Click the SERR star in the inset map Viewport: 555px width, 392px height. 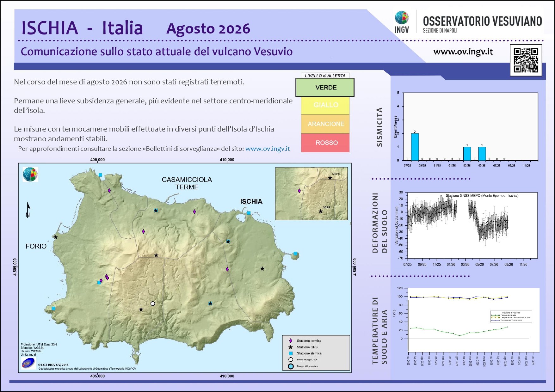point(320,211)
